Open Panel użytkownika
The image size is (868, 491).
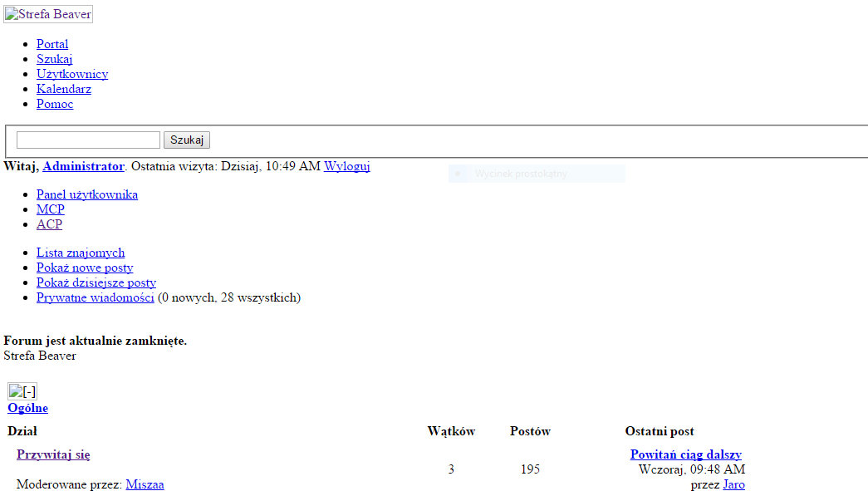[87, 195]
